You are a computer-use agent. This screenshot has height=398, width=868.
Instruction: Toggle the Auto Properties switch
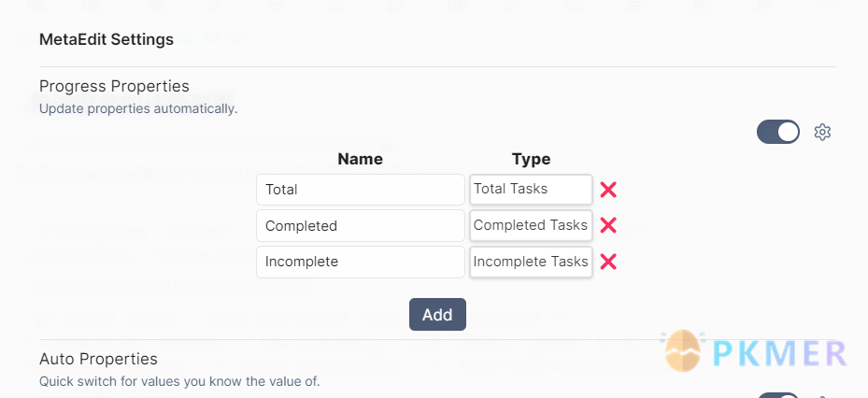[x=778, y=394]
